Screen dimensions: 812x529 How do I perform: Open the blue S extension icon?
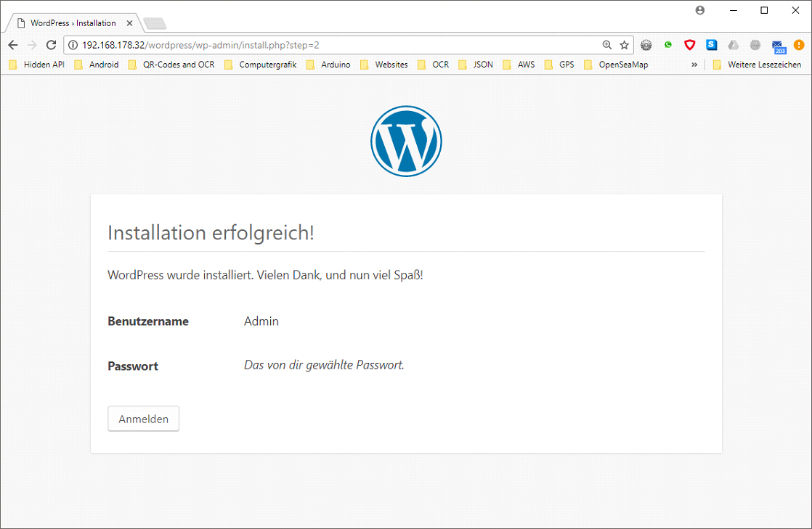[x=711, y=45]
